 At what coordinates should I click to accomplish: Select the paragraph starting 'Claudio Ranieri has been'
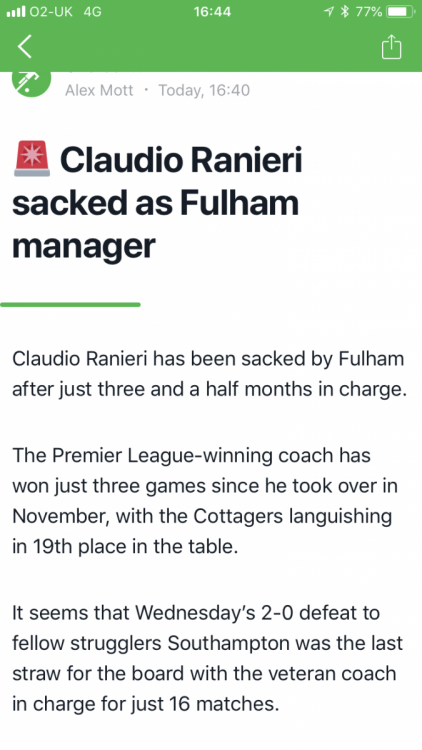(x=209, y=374)
